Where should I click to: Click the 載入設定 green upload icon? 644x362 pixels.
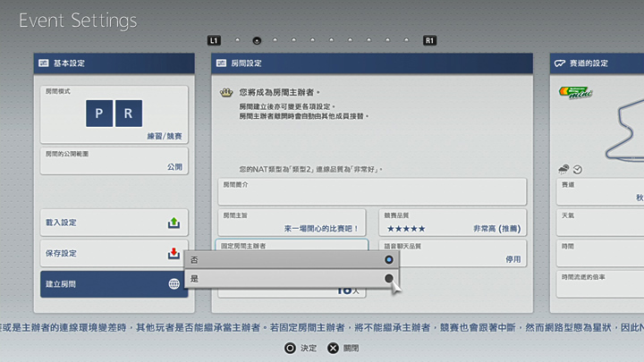point(174,223)
